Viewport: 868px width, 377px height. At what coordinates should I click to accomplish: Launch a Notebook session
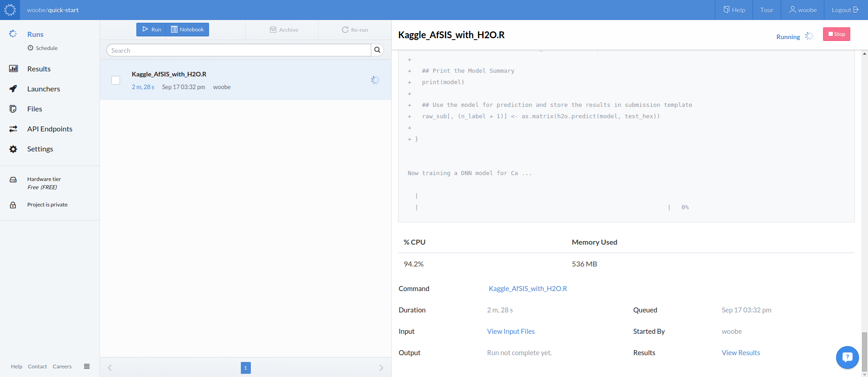click(187, 30)
